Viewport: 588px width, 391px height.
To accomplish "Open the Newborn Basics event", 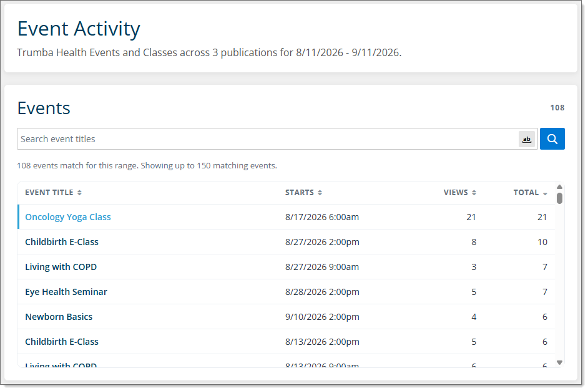I will tap(59, 317).
